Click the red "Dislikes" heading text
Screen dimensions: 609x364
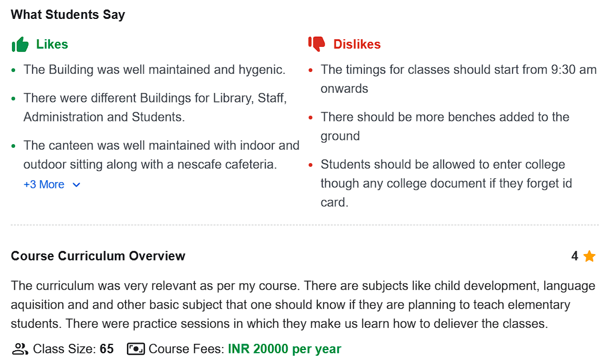tap(357, 44)
